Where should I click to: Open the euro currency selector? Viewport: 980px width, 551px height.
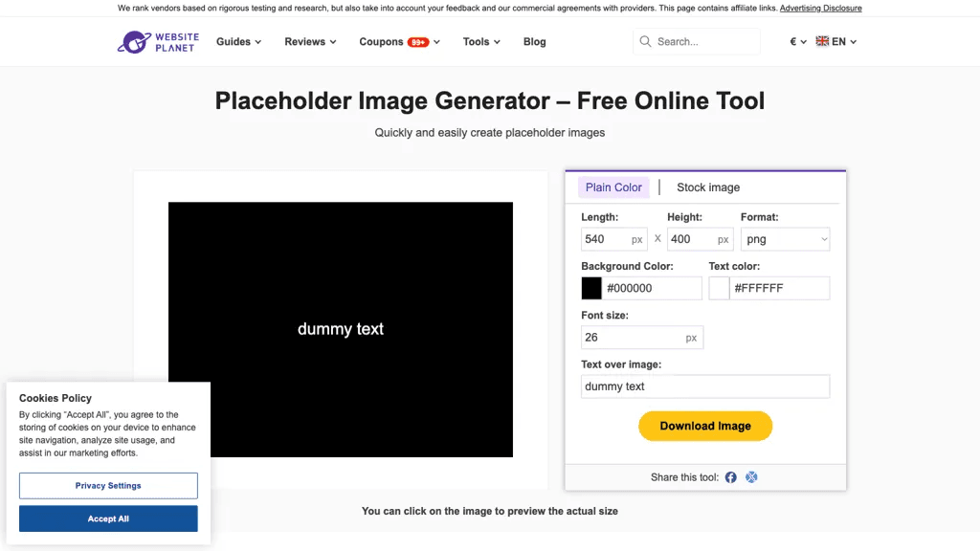798,42
